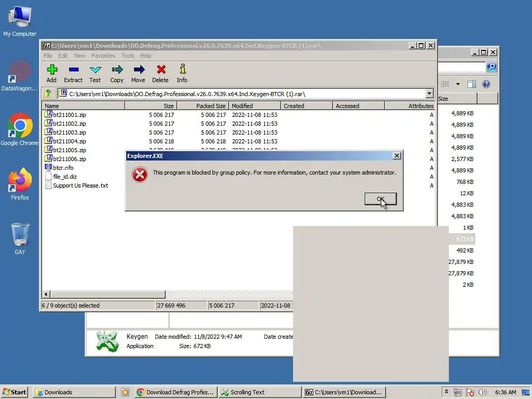The image size is (532, 399).
Task: Open the Help menu
Action: coord(146,56)
